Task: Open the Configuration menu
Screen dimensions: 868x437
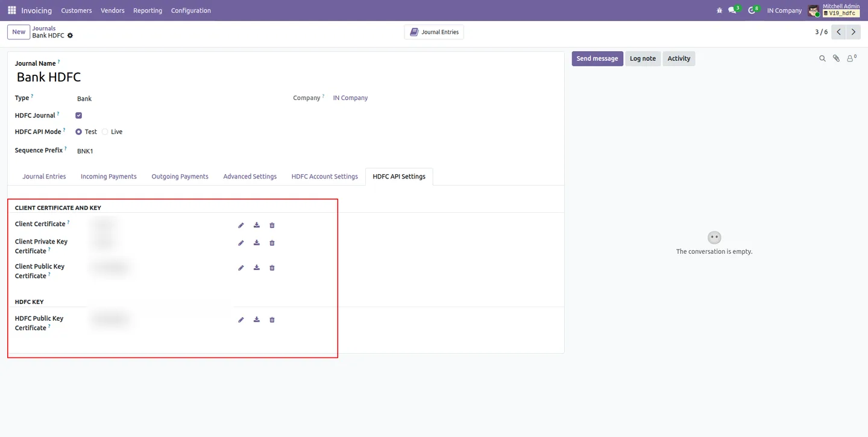Action: tap(191, 10)
